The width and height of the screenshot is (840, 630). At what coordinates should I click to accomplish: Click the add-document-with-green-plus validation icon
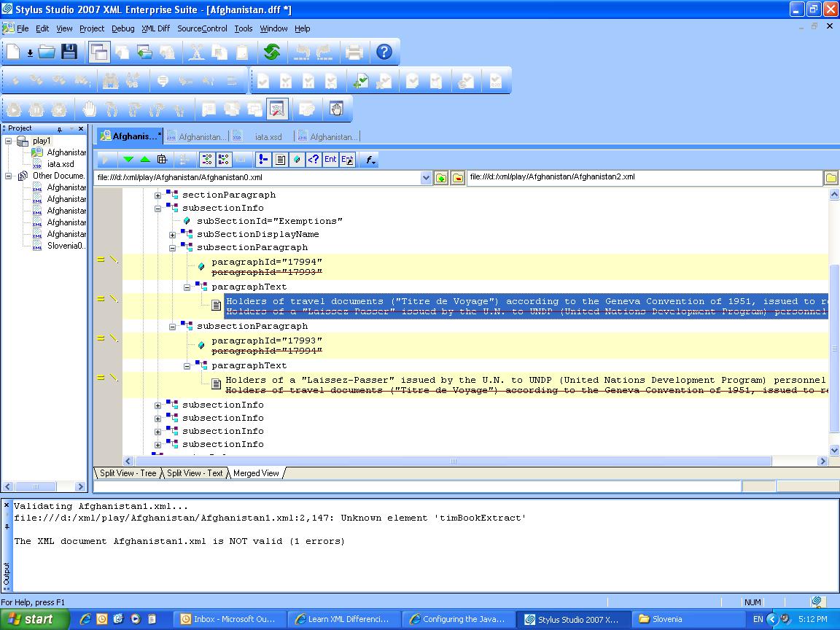(x=360, y=82)
